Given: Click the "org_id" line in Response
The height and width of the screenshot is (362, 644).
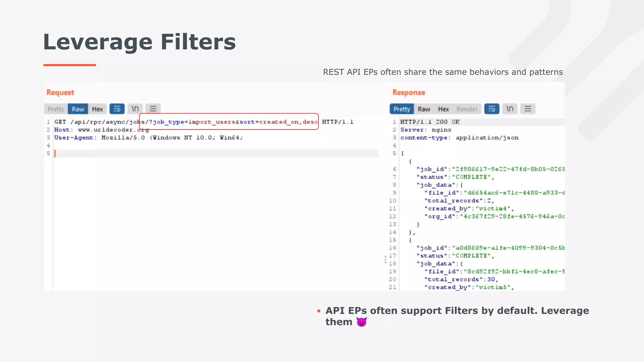Looking at the screenshot, I should 494,217.
